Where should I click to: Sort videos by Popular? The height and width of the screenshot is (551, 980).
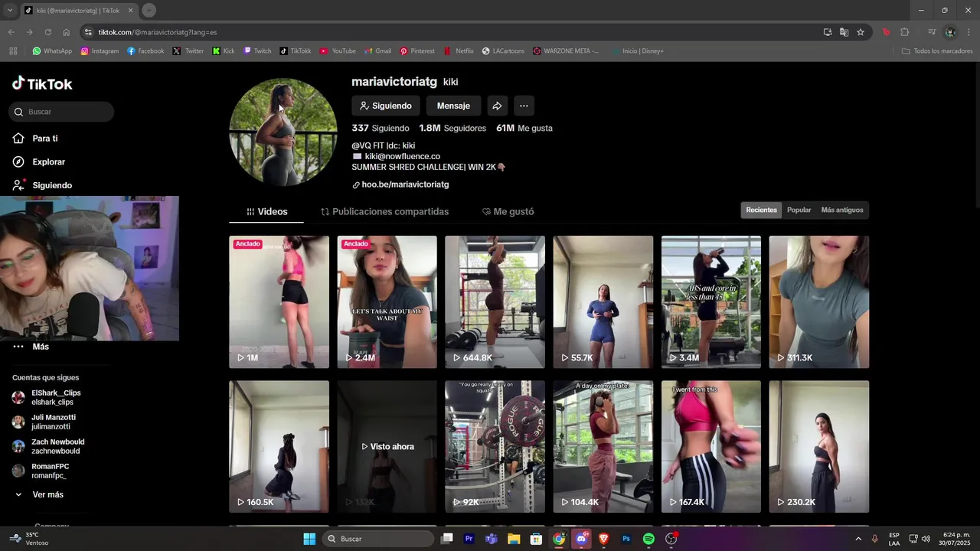(799, 210)
